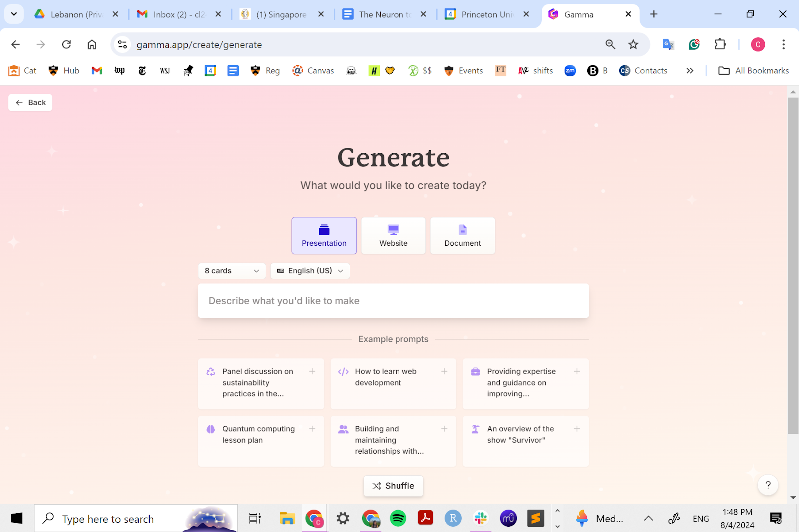Open the Google Translate extension
799x532 pixels.
[668, 44]
